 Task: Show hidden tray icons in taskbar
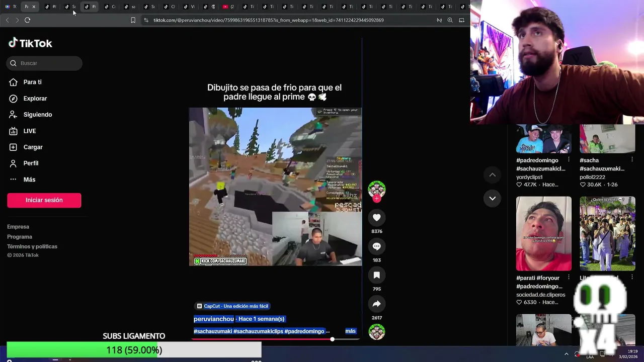566,354
